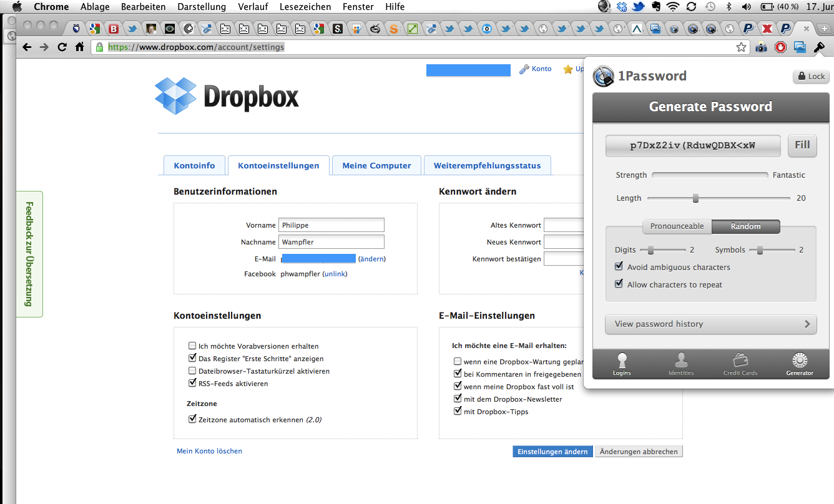Enable Dateibrowser-Tastaturkürzel aktivieren checkbox
This screenshot has width=834, height=504.
(x=192, y=371)
